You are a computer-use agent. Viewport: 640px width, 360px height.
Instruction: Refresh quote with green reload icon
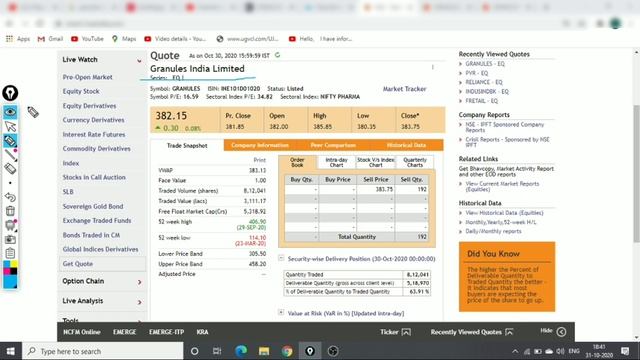278,55
